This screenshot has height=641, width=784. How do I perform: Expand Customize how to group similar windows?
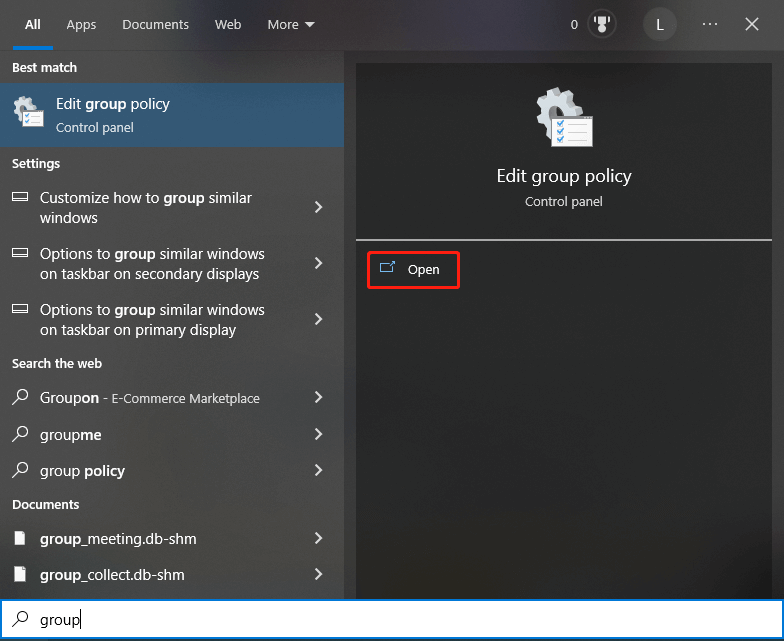(x=318, y=207)
